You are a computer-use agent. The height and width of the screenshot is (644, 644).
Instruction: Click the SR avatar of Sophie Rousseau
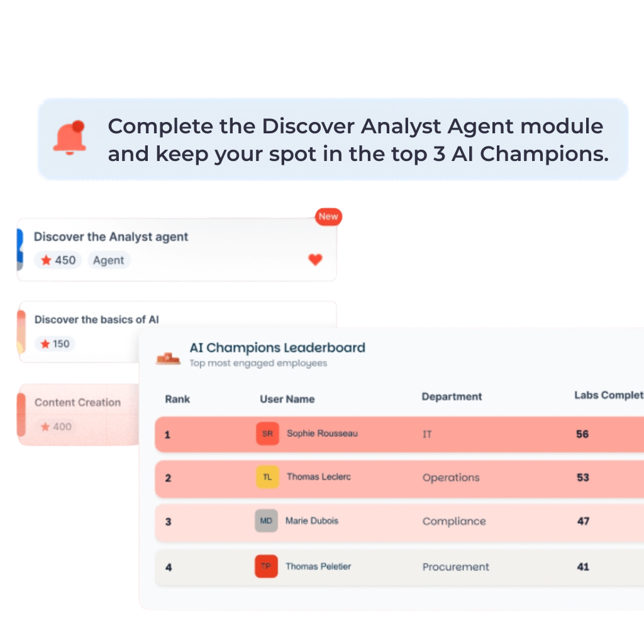[267, 434]
